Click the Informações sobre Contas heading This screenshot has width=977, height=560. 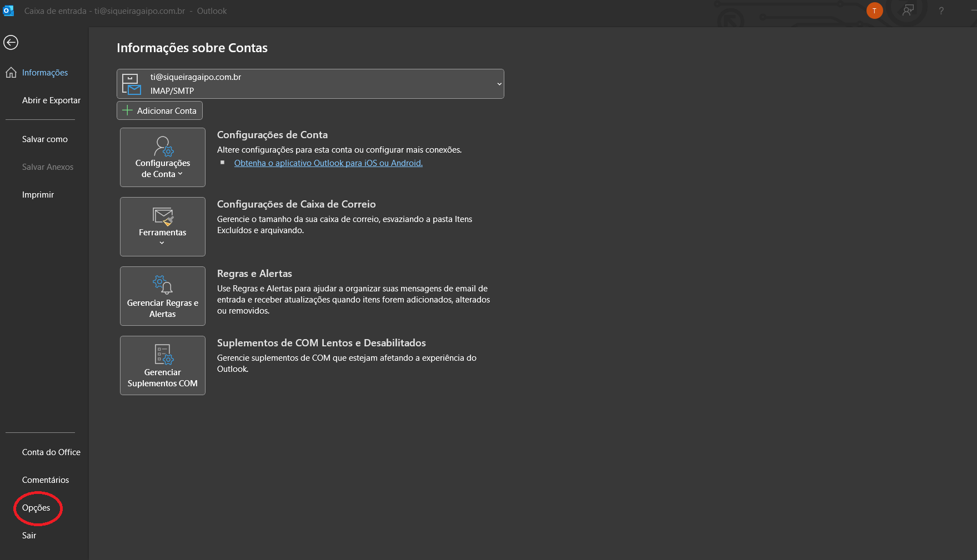click(192, 48)
